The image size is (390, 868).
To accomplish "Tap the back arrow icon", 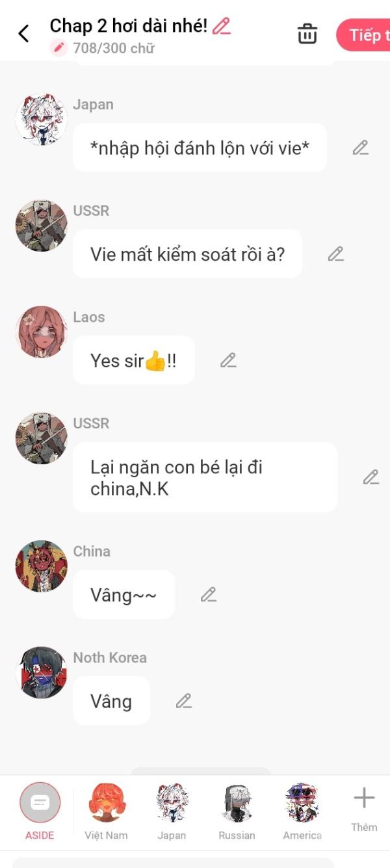I will pyautogui.click(x=23, y=34).
